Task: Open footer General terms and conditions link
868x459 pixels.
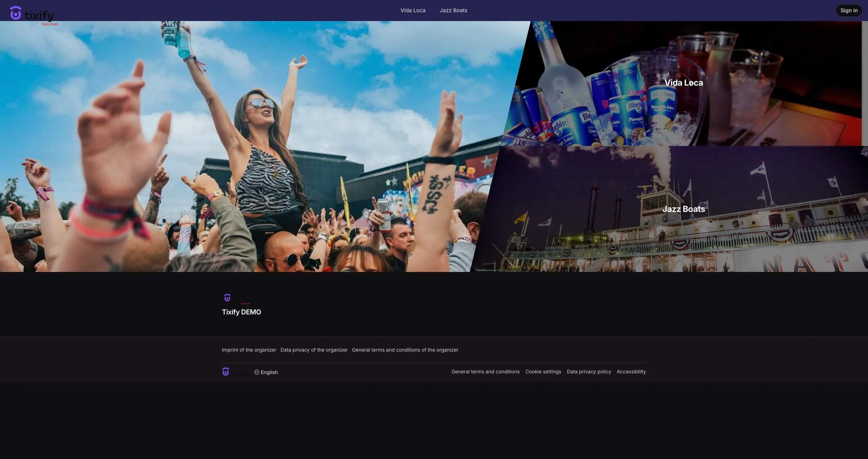Action: tap(486, 372)
